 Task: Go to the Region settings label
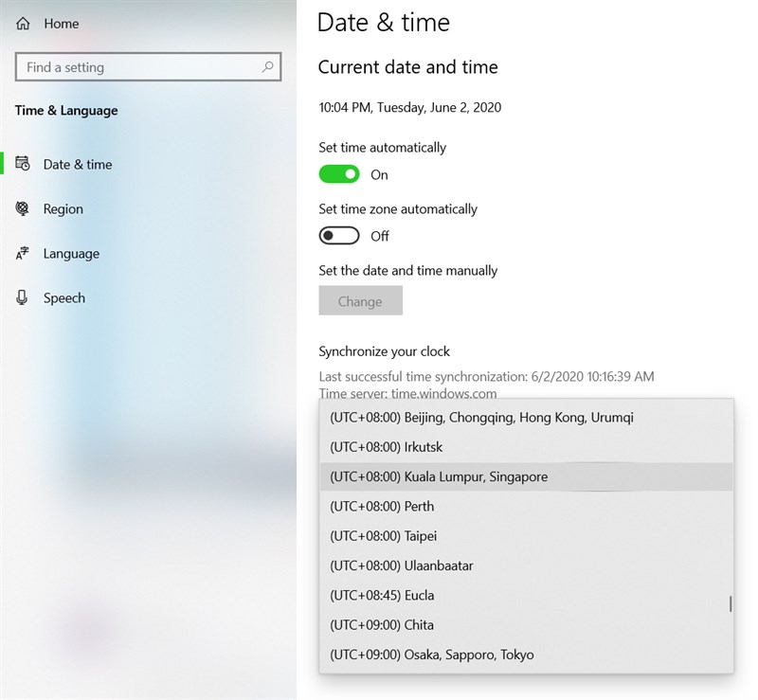coord(63,208)
